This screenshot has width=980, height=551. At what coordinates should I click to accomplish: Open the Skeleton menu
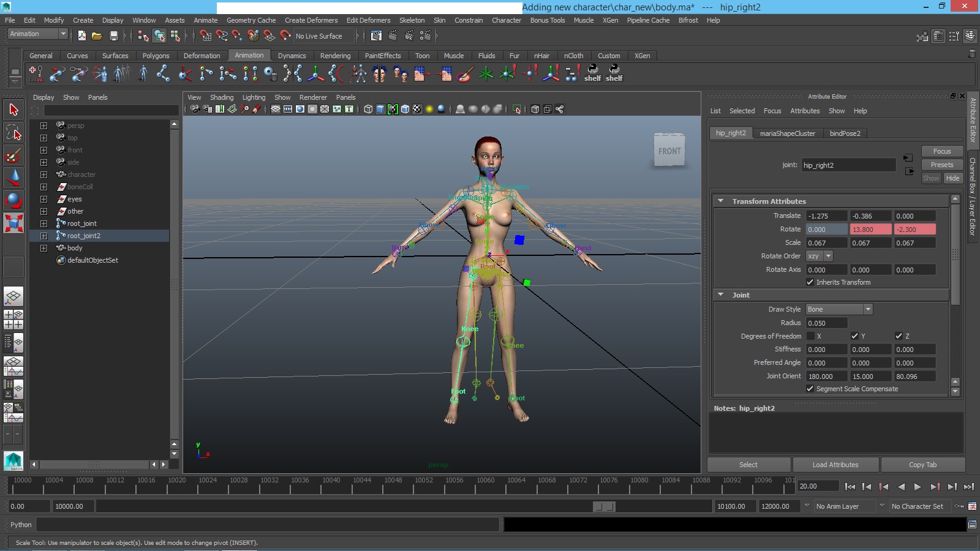pyautogui.click(x=412, y=20)
